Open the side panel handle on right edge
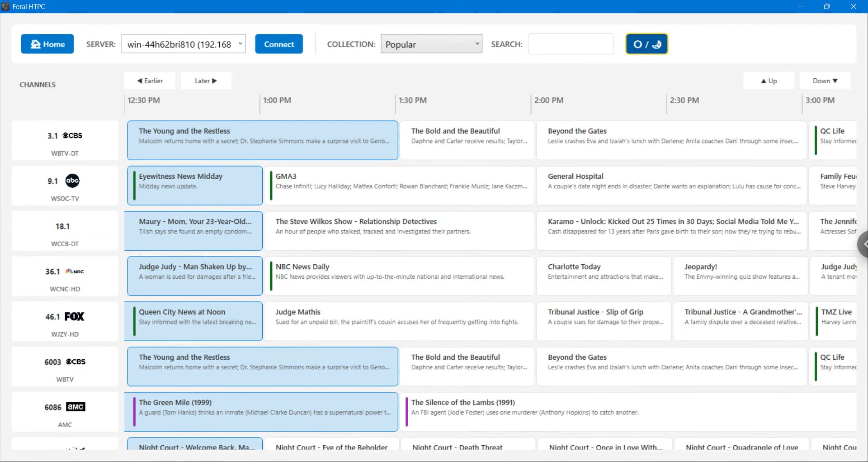Image resolution: width=868 pixels, height=462 pixels. tap(863, 244)
